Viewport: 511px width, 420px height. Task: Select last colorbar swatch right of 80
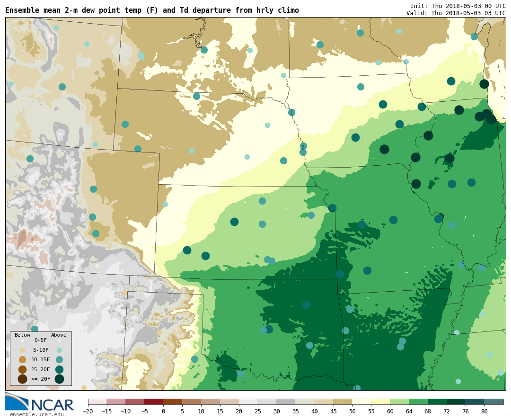pyautogui.click(x=494, y=402)
